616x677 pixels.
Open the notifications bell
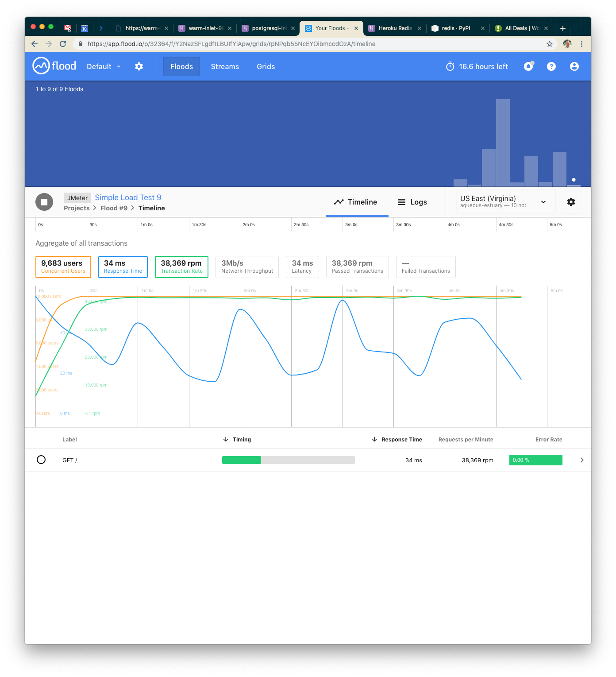point(528,66)
